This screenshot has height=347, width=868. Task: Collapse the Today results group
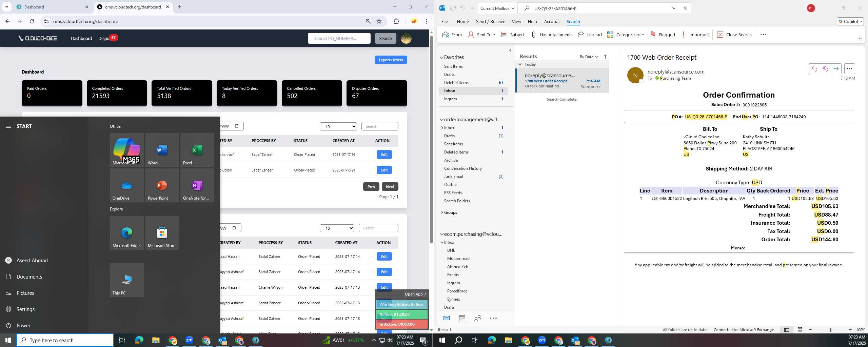520,64
